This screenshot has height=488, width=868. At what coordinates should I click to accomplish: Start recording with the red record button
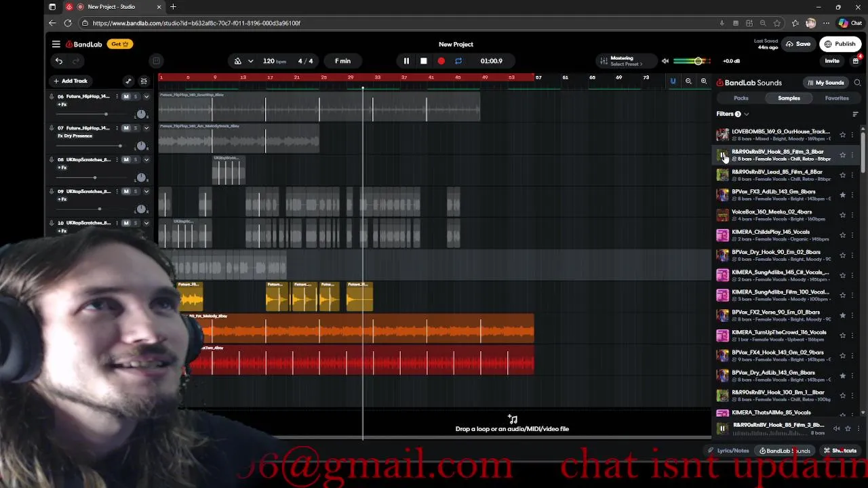(x=441, y=61)
